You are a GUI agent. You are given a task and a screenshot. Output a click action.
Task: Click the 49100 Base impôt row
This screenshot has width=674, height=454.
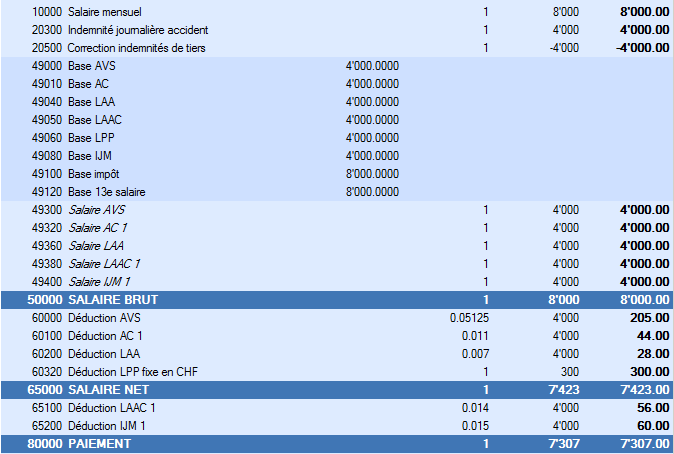point(337,174)
